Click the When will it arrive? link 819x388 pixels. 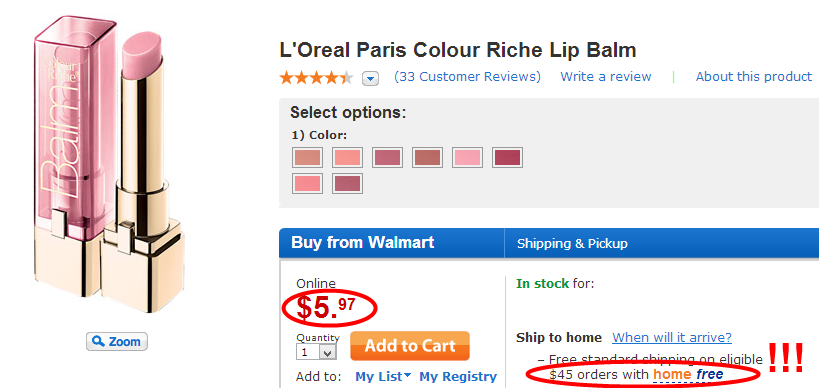pyautogui.click(x=672, y=337)
